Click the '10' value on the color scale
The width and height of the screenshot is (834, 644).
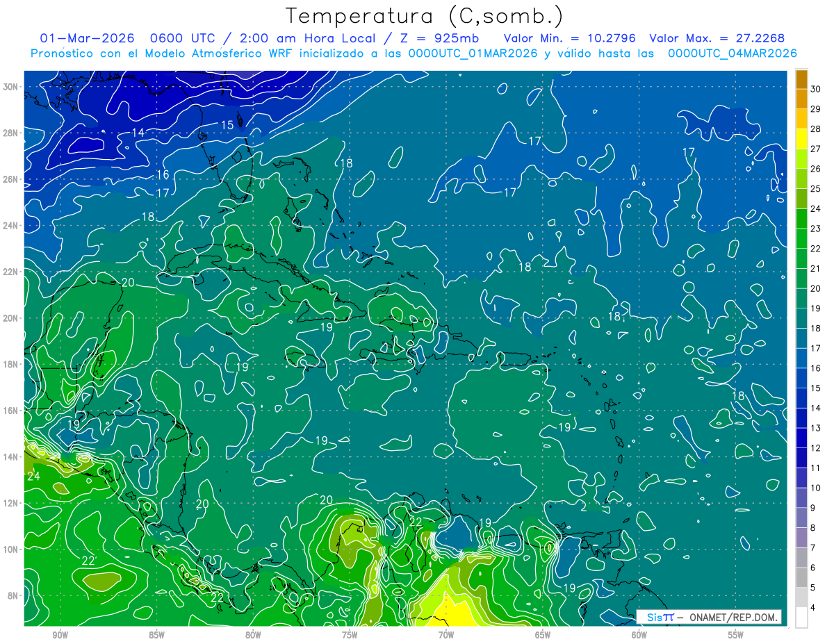click(x=815, y=488)
